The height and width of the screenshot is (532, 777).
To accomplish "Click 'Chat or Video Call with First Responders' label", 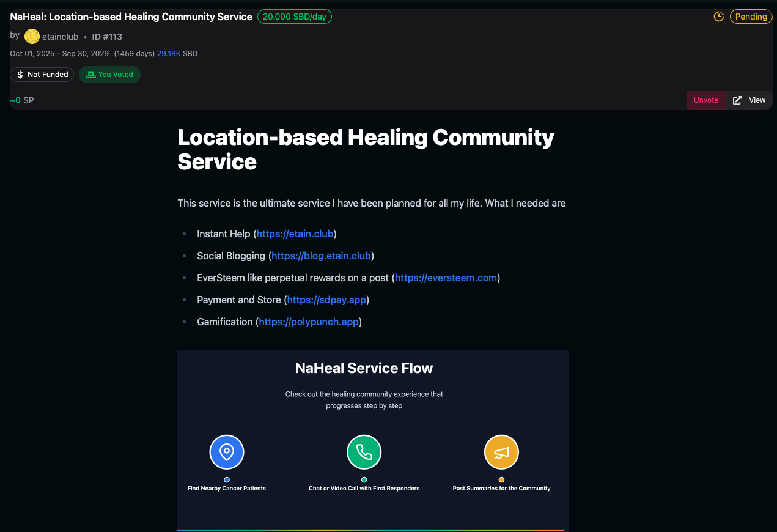I will tap(364, 489).
